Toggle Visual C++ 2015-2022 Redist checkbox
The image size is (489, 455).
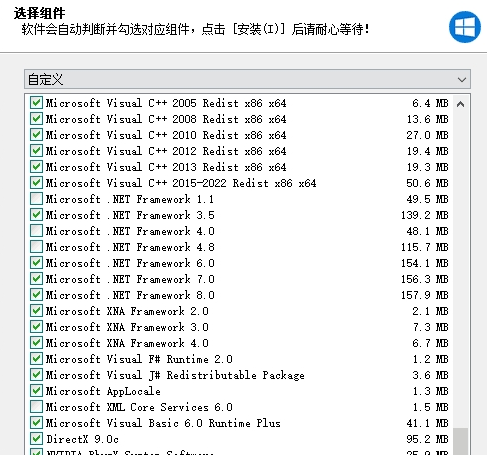point(36,183)
